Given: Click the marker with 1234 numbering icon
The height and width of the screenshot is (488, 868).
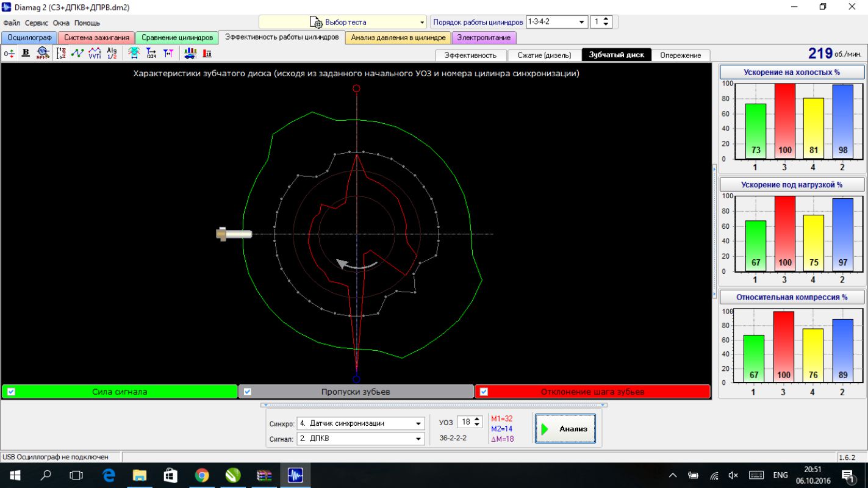Looking at the screenshot, I should 151,53.
